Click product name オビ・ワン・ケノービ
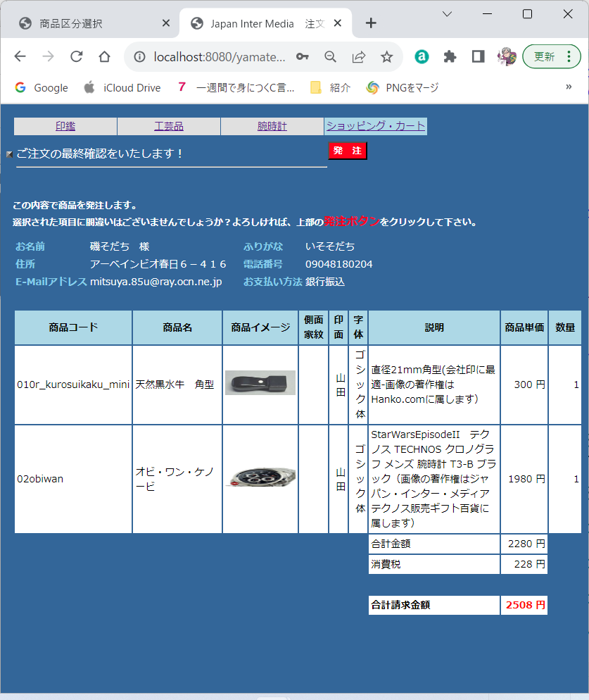 click(175, 479)
